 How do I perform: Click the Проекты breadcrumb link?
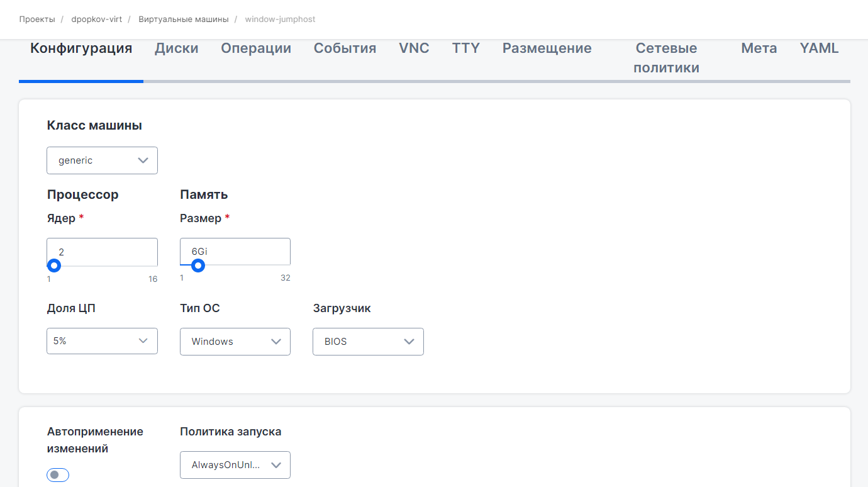click(x=36, y=20)
